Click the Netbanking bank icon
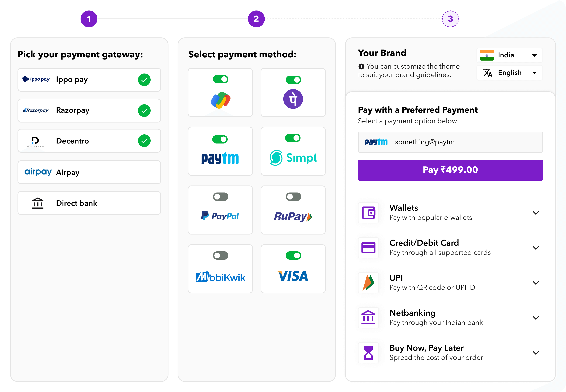Screen dimensions: 566x392 pos(368,318)
